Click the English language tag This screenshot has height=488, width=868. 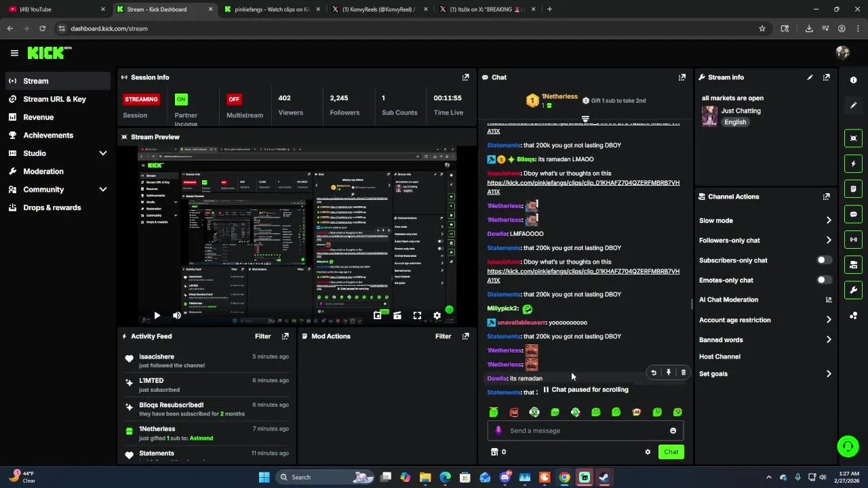(x=734, y=122)
